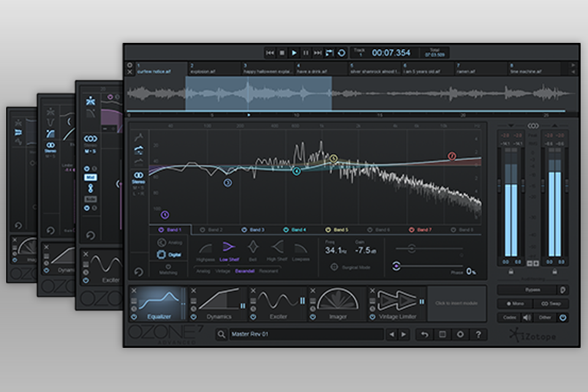Toggle power on the Exciter module
The height and width of the screenshot is (392, 588).
pos(253,317)
